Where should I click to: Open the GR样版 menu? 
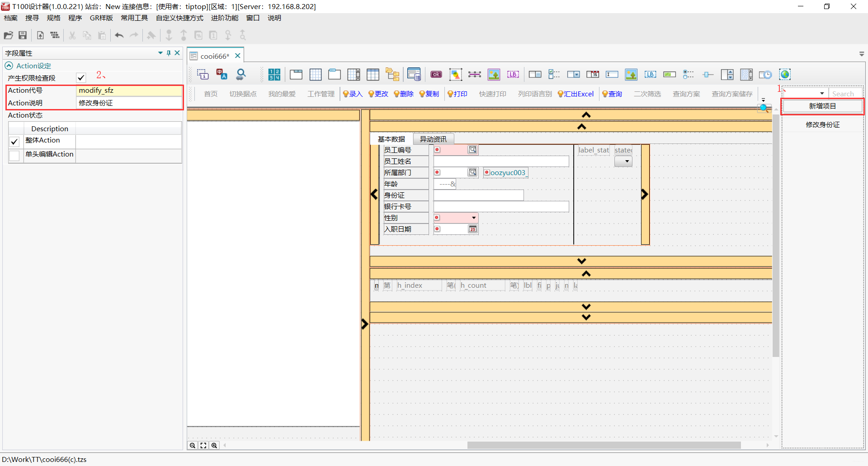101,18
